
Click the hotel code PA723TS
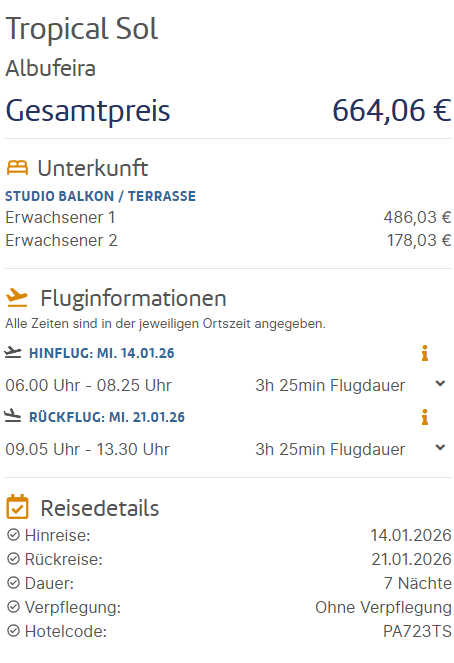point(417,631)
